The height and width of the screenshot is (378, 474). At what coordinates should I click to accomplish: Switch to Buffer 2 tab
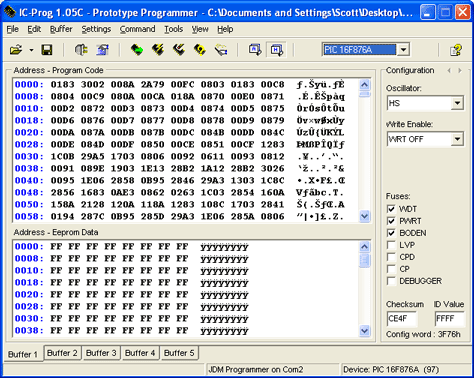[62, 353]
